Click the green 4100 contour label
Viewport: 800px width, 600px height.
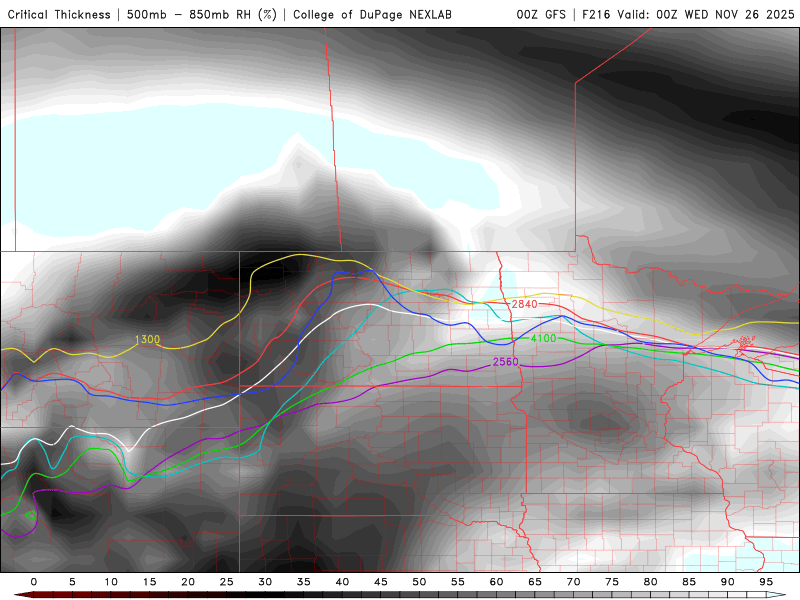(x=543, y=338)
